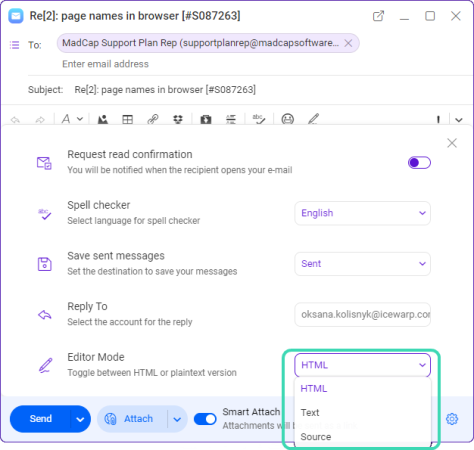The image size is (474, 450).
Task: Toggle Request read confirmation switch
Action: tap(419, 163)
